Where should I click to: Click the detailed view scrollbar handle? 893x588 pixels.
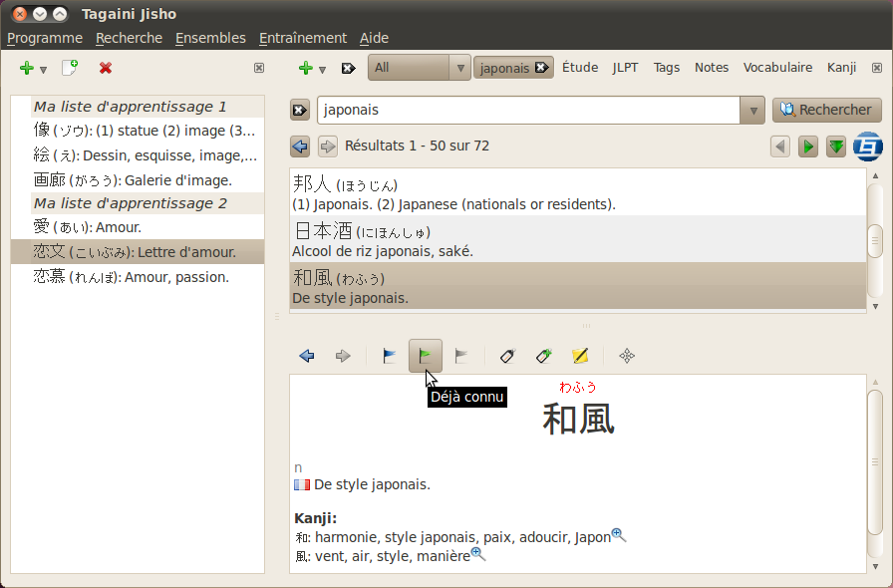(x=875, y=462)
